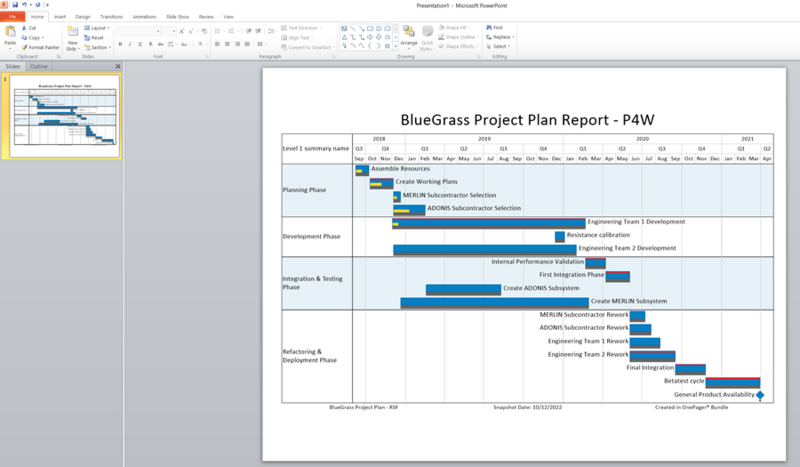Click the Shape Outline button

[458, 37]
